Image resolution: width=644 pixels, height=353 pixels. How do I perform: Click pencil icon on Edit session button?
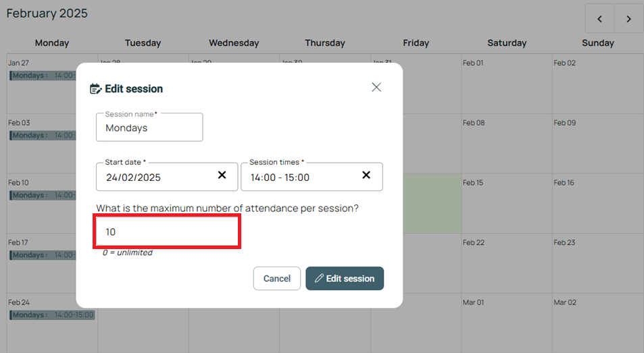[x=319, y=278]
